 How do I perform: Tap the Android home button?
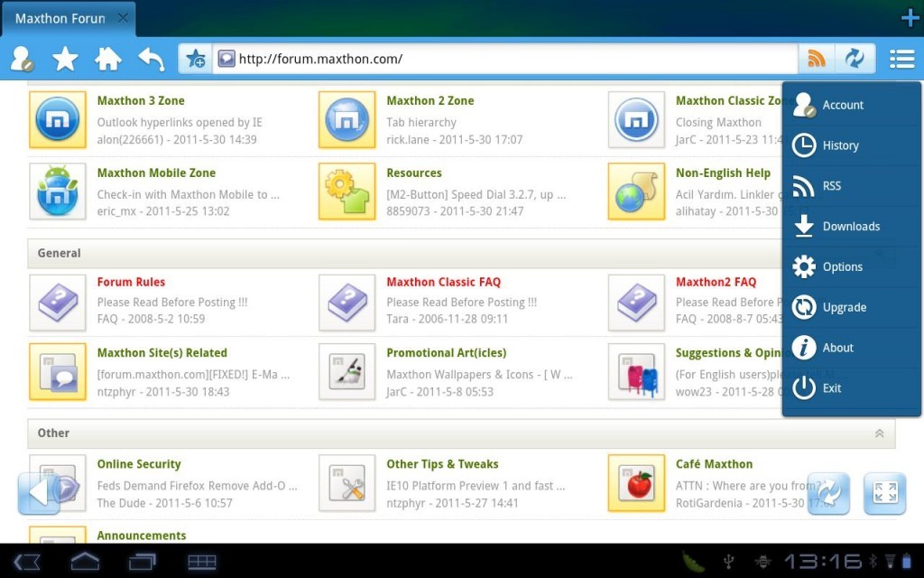tap(85, 562)
